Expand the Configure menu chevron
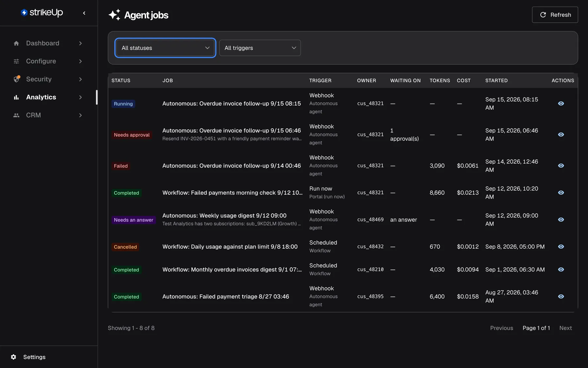 (80, 61)
